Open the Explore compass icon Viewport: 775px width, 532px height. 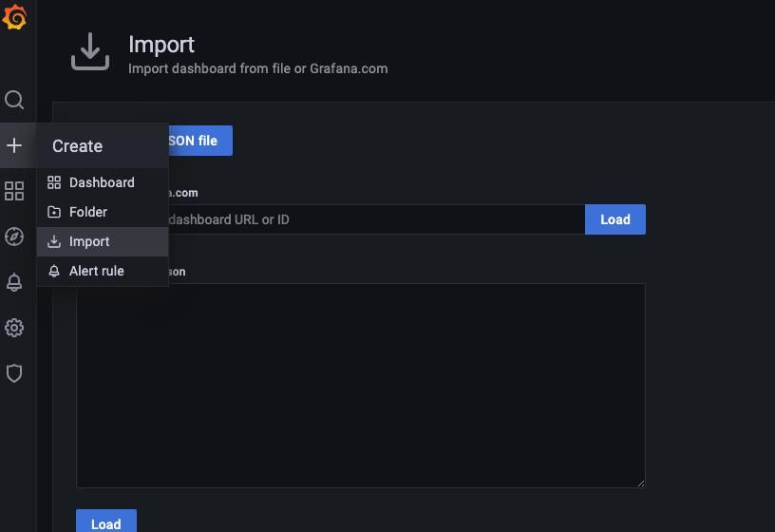(14, 237)
